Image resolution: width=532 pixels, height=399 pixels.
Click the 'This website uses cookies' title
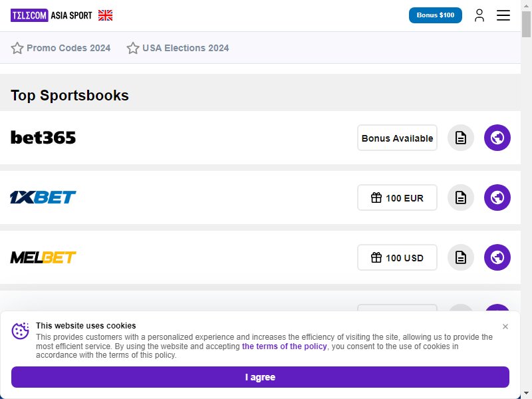coord(86,326)
